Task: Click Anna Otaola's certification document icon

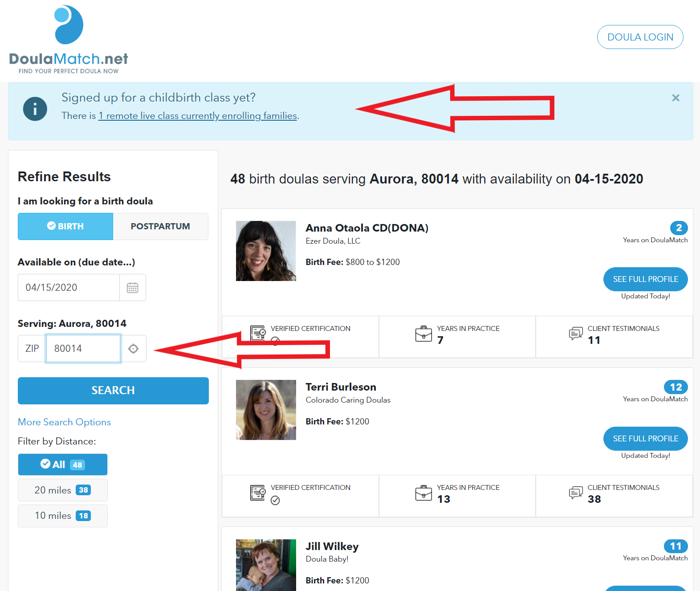Action: [x=258, y=333]
